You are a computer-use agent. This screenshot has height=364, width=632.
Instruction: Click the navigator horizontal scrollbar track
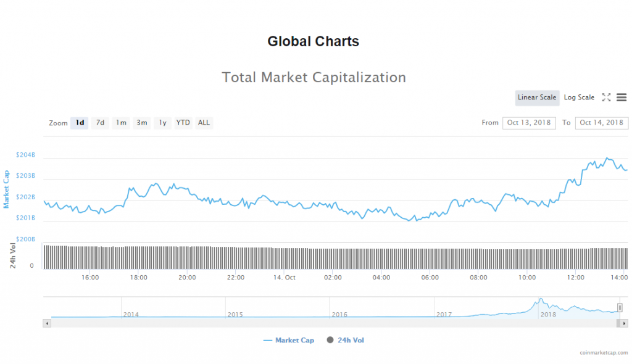(x=333, y=323)
